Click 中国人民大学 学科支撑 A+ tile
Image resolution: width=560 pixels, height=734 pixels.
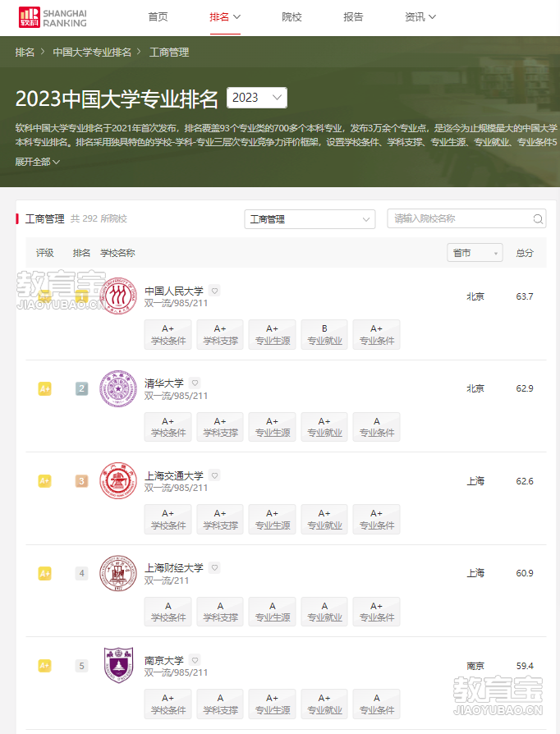220,334
